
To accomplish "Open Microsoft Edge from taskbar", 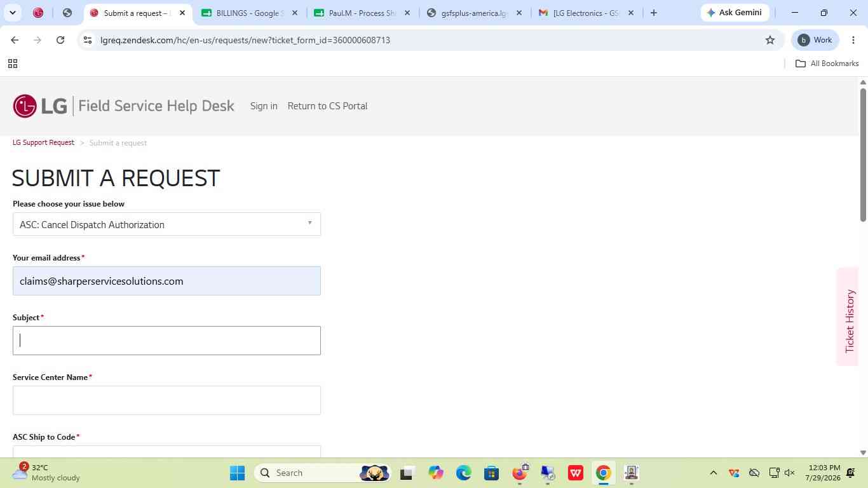I will tap(463, 473).
